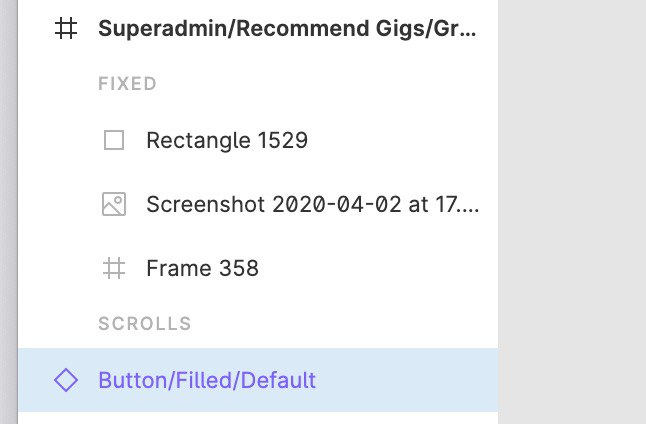
Task: Select the Rectangle 1529 layer name
Action: pos(227,140)
